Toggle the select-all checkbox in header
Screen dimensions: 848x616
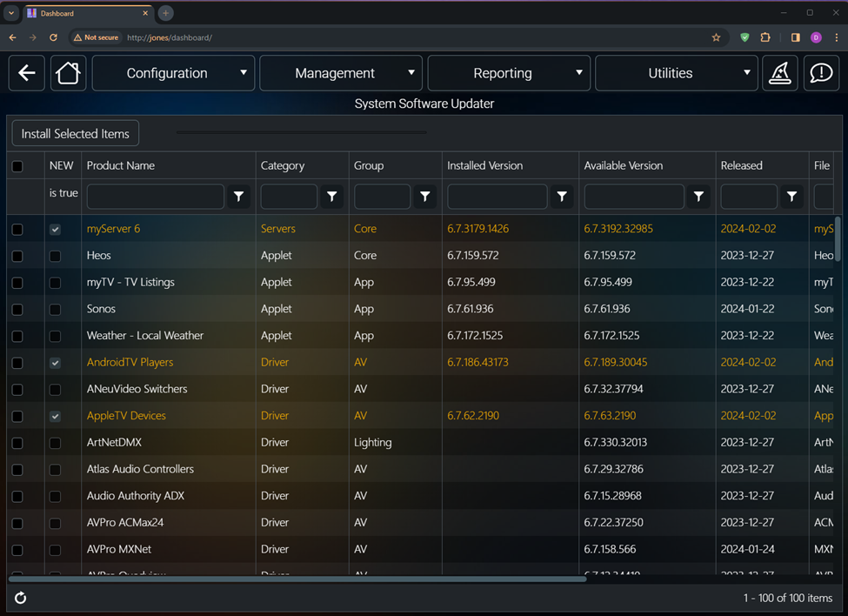17,166
